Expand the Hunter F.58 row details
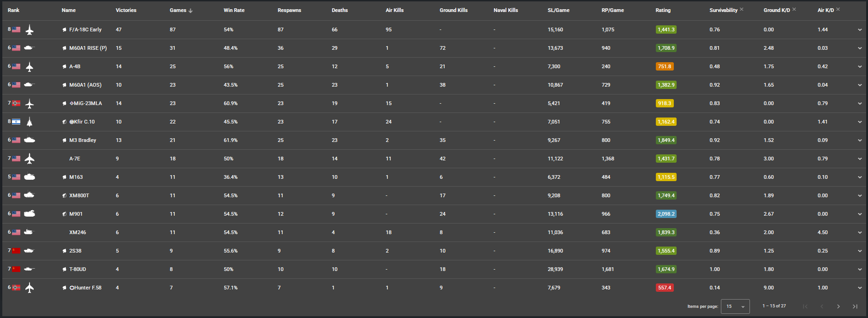Viewport: 868px width, 318px height. [x=860, y=288]
